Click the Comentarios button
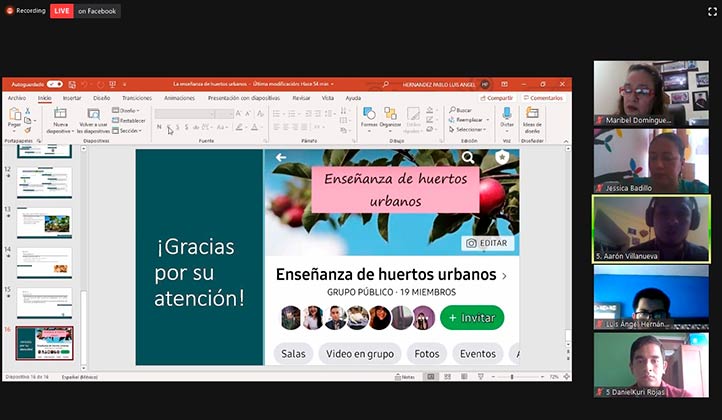722x420 pixels. click(543, 98)
